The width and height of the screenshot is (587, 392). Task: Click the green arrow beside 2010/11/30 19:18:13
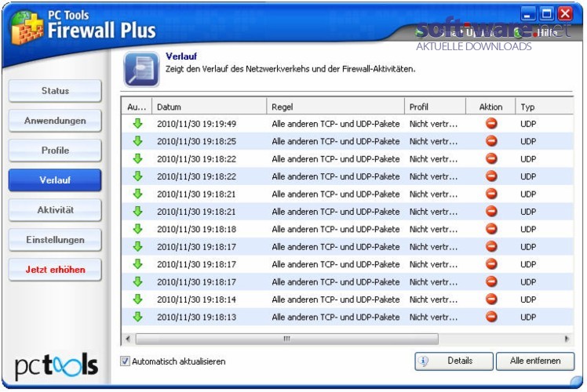point(138,317)
